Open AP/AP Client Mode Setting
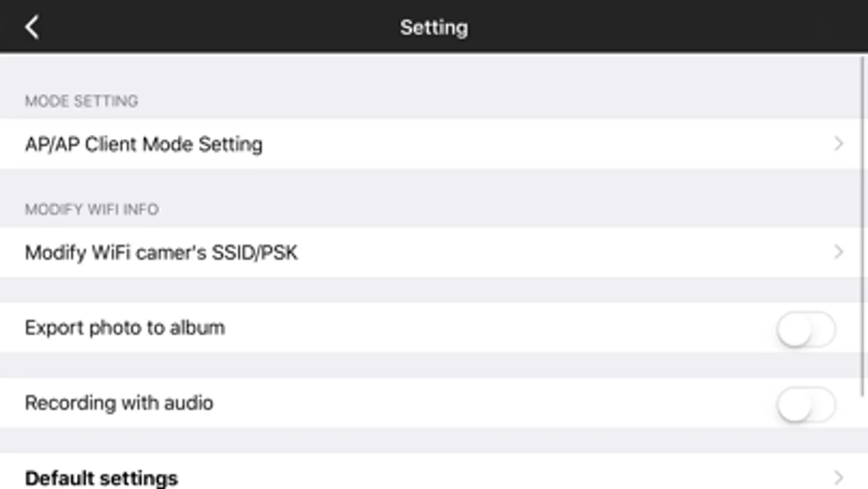The height and width of the screenshot is (489, 868). pyautogui.click(x=144, y=145)
